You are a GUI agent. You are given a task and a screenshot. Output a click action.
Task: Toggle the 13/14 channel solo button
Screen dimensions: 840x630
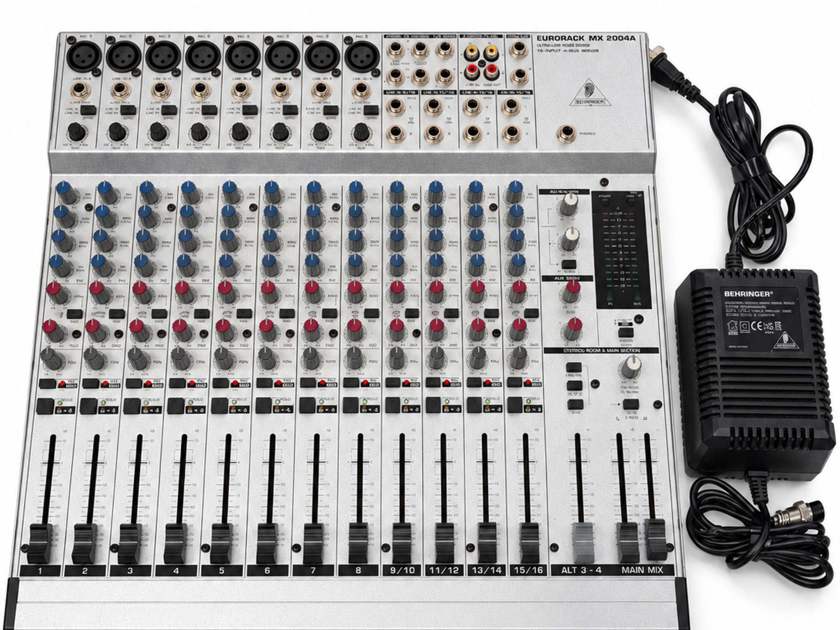[x=475, y=406]
